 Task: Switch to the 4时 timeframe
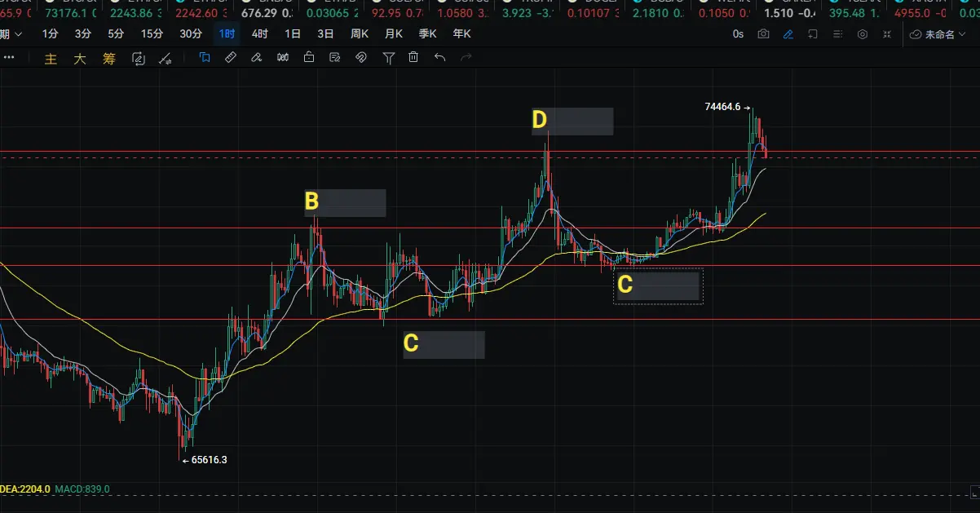[x=260, y=33]
